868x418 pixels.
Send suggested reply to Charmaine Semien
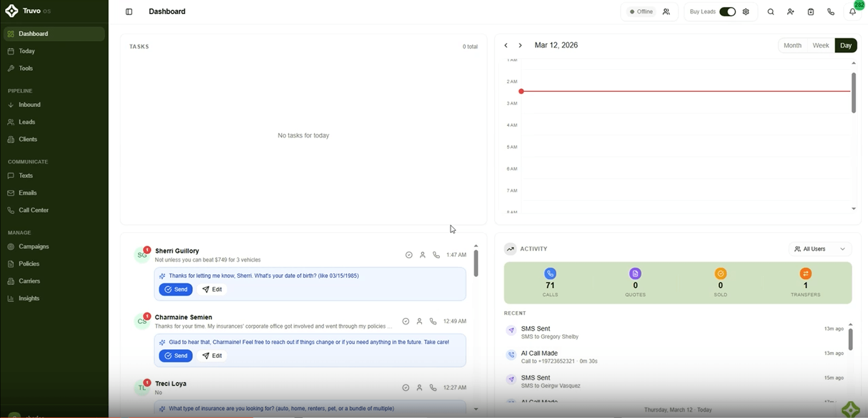[175, 356]
